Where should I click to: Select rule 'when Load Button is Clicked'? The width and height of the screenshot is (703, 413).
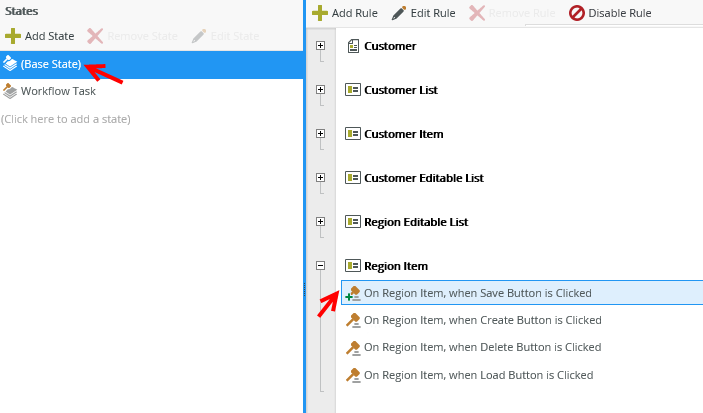[x=478, y=375]
